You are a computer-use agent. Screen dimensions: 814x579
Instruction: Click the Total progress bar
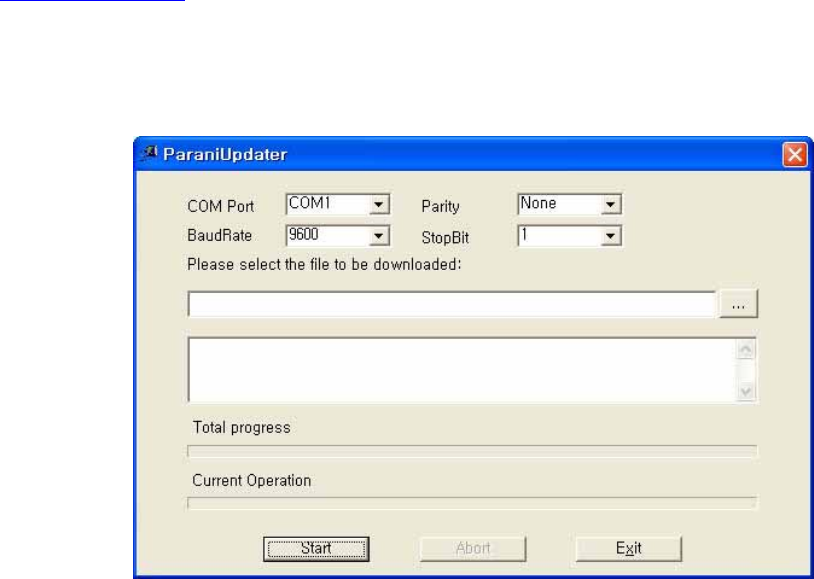coord(472,451)
